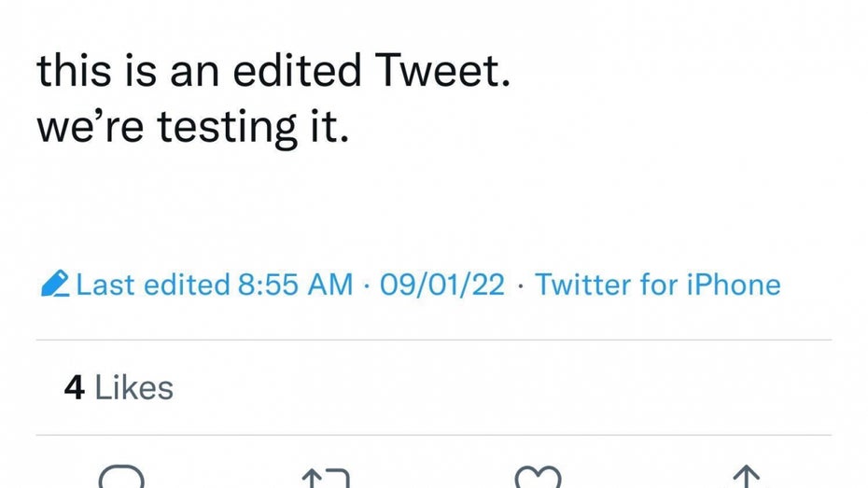Click the '8:55 AM' timestamp
Viewport: 868px width, 488px height.
(x=296, y=285)
